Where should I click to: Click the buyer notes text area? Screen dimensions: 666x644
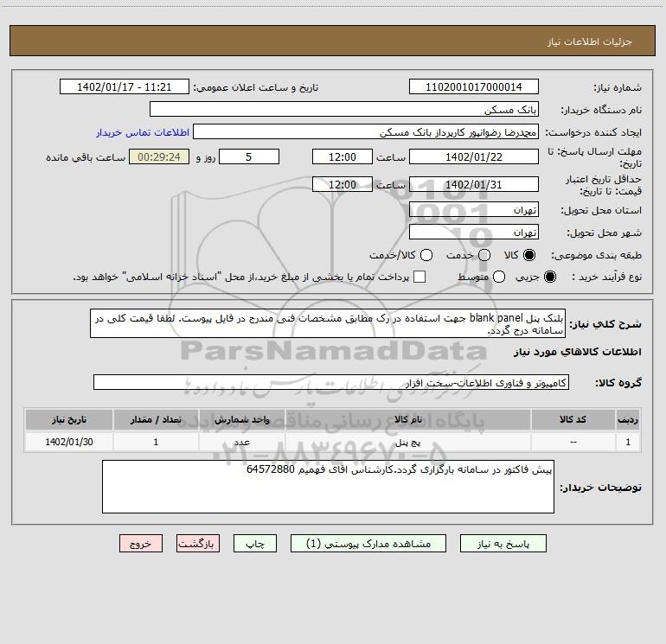(328, 487)
